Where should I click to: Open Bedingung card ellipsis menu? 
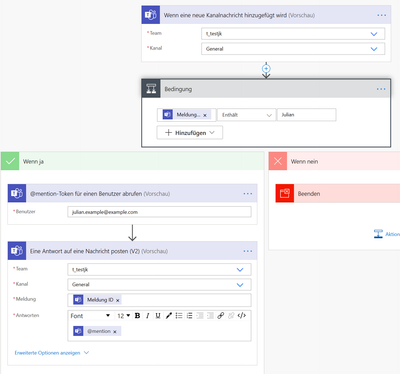tap(381, 89)
